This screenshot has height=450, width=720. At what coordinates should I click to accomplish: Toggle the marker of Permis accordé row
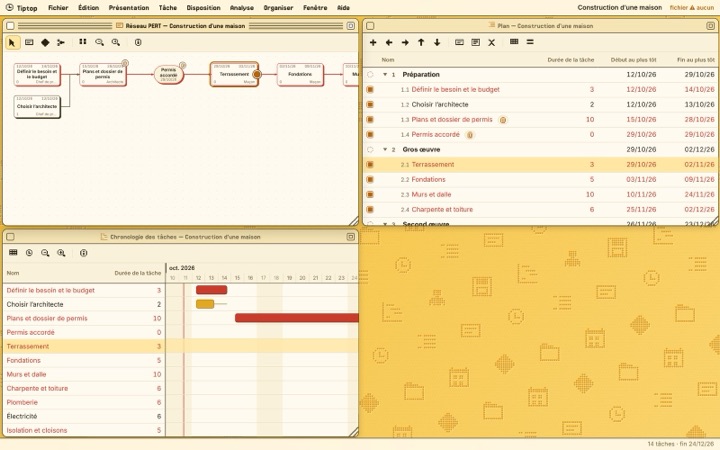click(370, 135)
